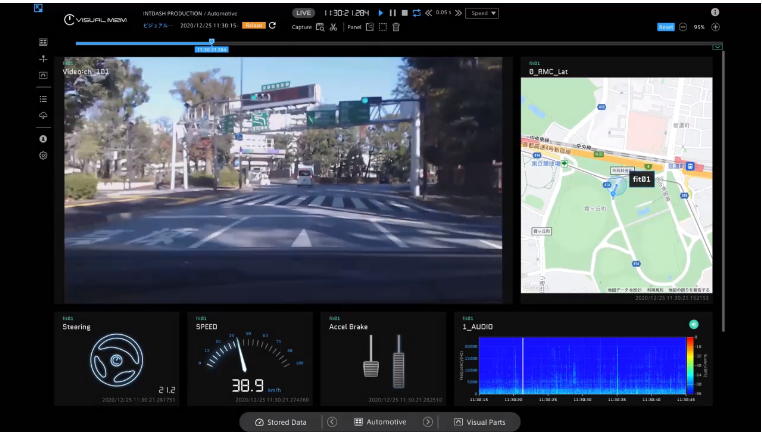This screenshot has height=437, width=762.
Task: Toggle loop repeat playback
Action: click(x=416, y=13)
